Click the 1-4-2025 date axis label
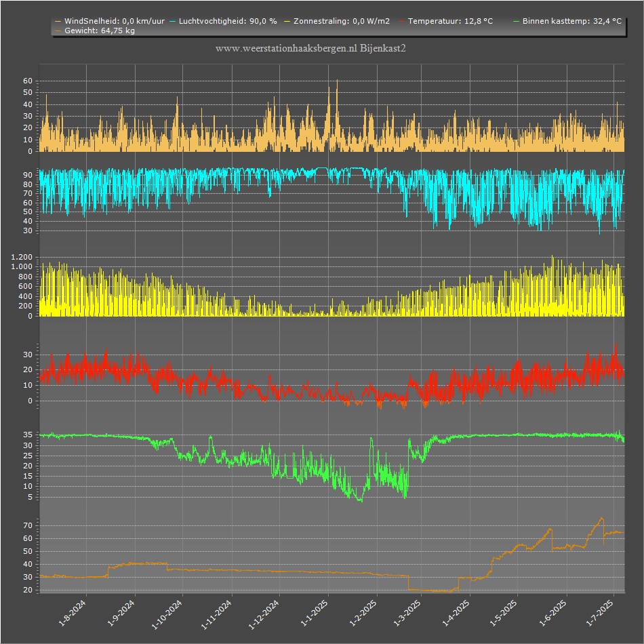 click(x=456, y=613)
